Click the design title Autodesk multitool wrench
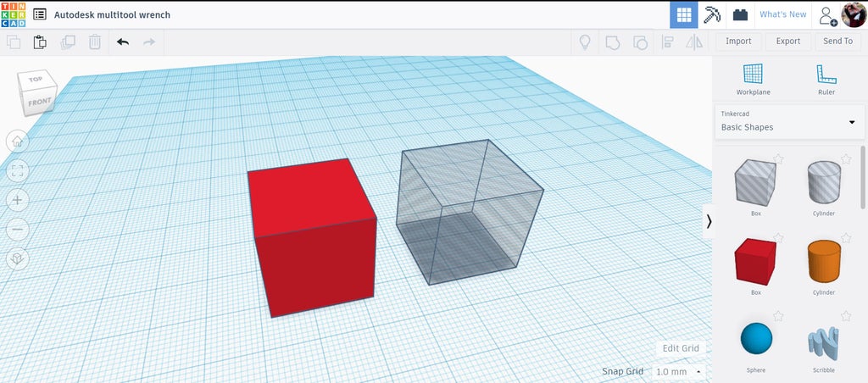 pyautogui.click(x=112, y=15)
